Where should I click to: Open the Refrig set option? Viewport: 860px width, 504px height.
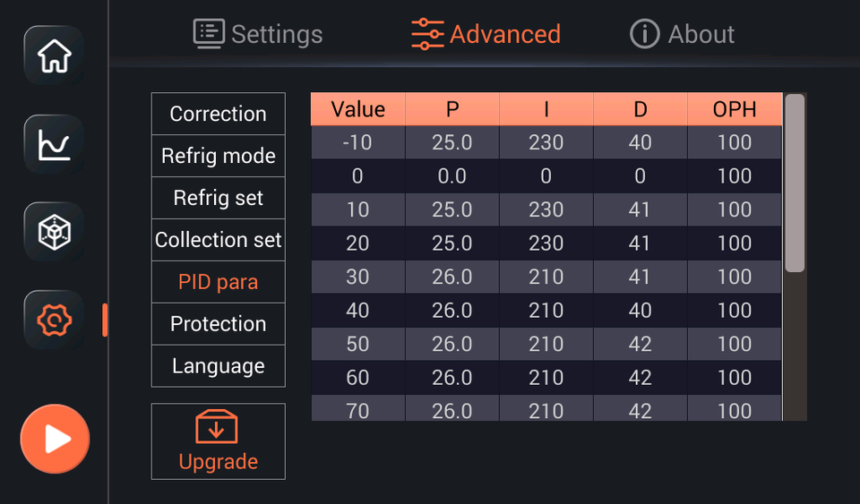[x=218, y=198]
